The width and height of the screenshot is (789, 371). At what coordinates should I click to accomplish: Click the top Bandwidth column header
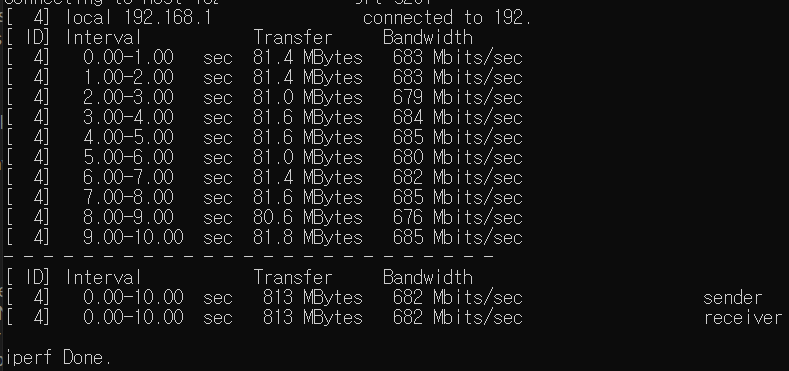click(x=428, y=38)
